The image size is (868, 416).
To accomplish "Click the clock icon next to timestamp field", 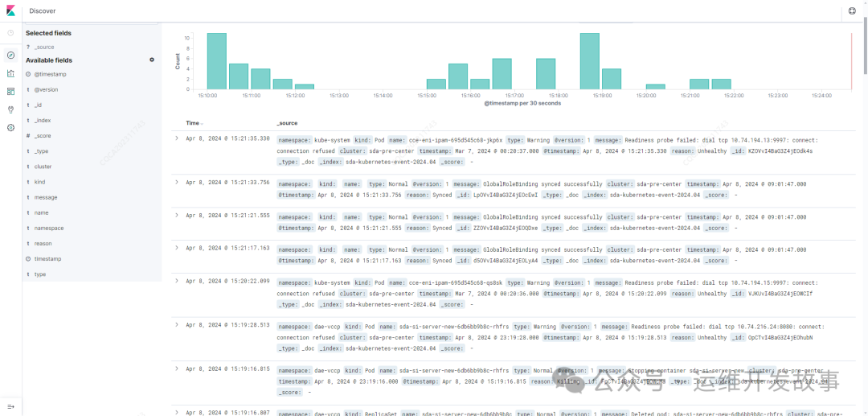I will click(x=28, y=258).
